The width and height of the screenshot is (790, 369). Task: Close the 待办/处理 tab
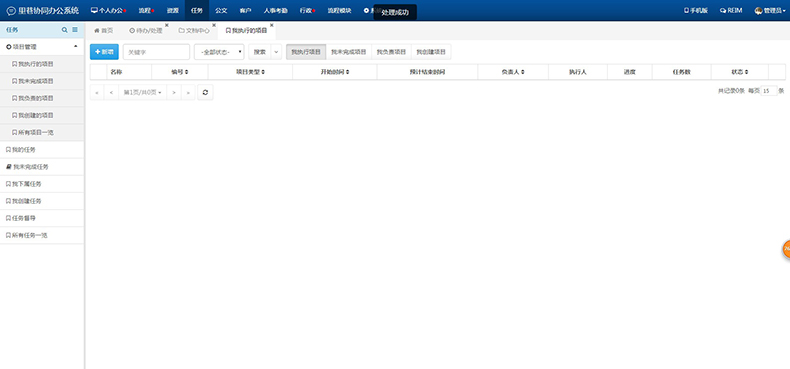coord(167,25)
